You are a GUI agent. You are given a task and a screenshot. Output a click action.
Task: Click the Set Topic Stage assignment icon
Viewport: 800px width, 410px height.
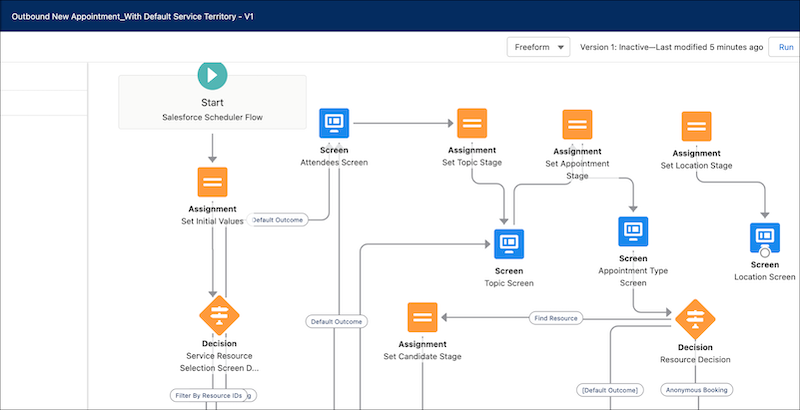pos(472,124)
